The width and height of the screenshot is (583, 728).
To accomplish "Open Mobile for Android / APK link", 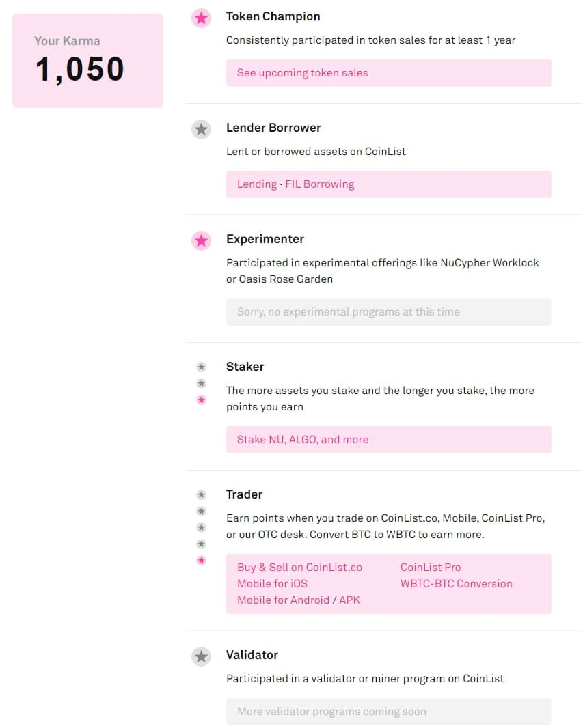I will (298, 600).
